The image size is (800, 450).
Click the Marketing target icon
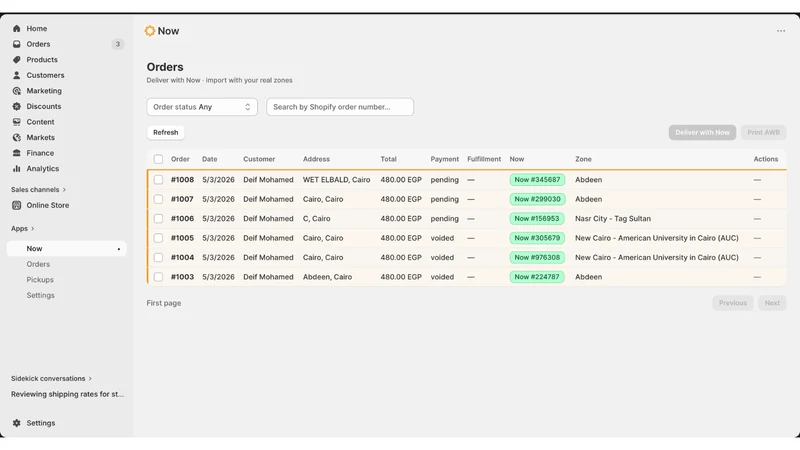click(16, 91)
